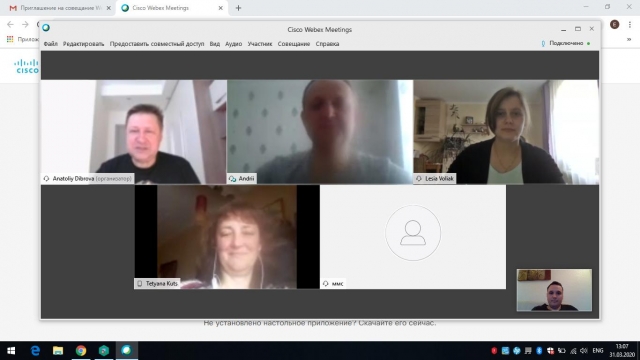Screen dimensions: 640x360
Task: Open Предоставить совместный доступ menu
Action: click(157, 44)
